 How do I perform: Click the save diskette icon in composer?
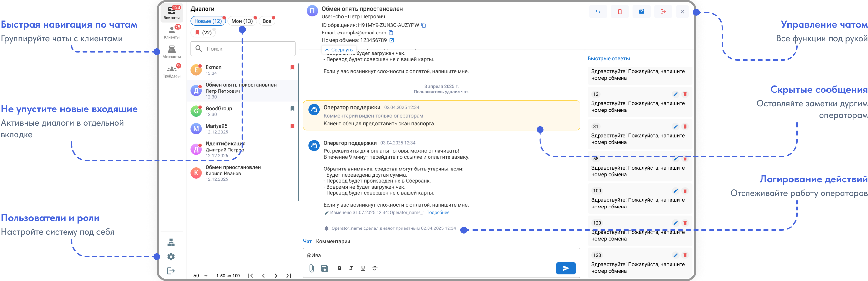[324, 268]
